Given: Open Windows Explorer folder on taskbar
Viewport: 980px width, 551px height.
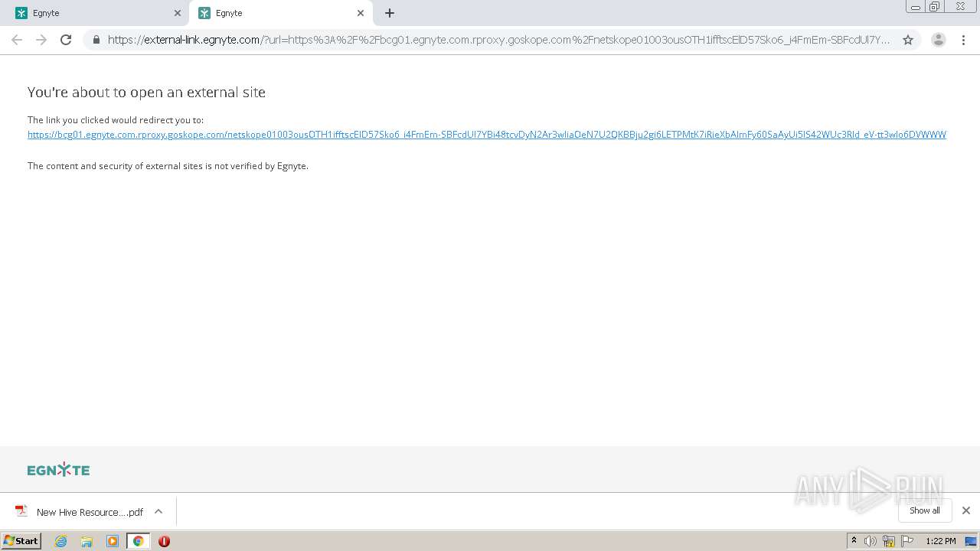Looking at the screenshot, I should pyautogui.click(x=87, y=541).
